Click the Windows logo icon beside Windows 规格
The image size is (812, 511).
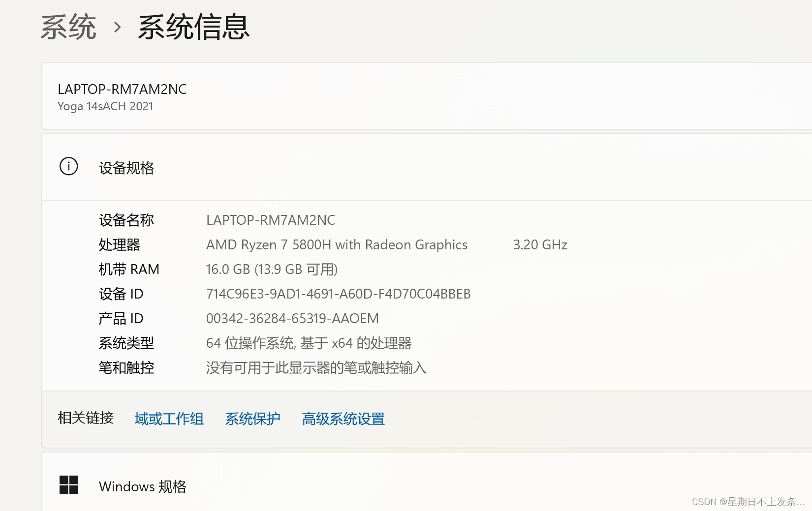68,485
